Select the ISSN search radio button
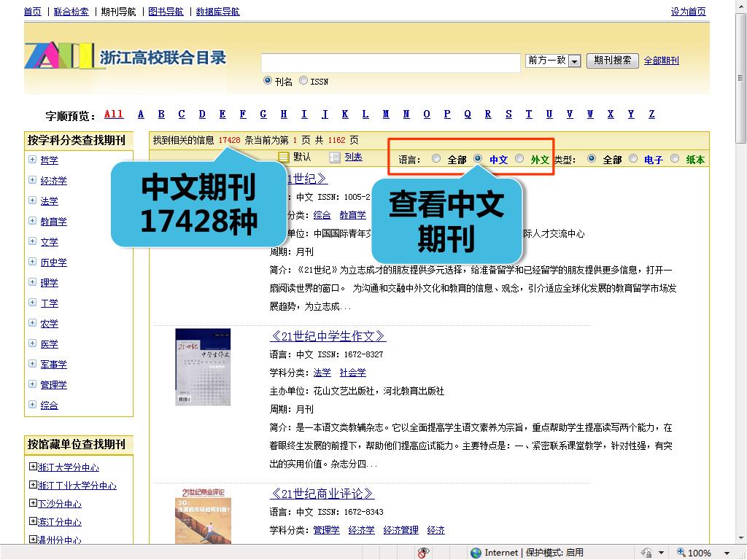The width and height of the screenshot is (747, 560). tap(303, 80)
